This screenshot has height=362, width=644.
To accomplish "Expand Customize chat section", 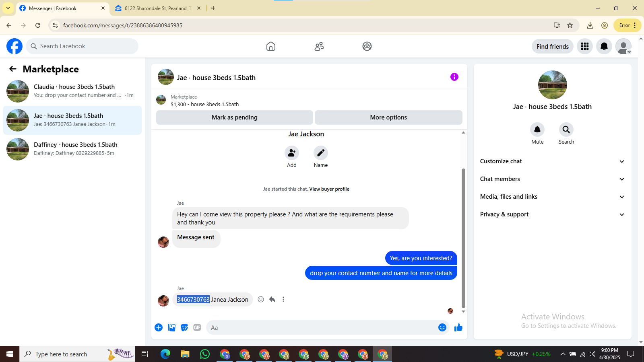I will click(552, 161).
